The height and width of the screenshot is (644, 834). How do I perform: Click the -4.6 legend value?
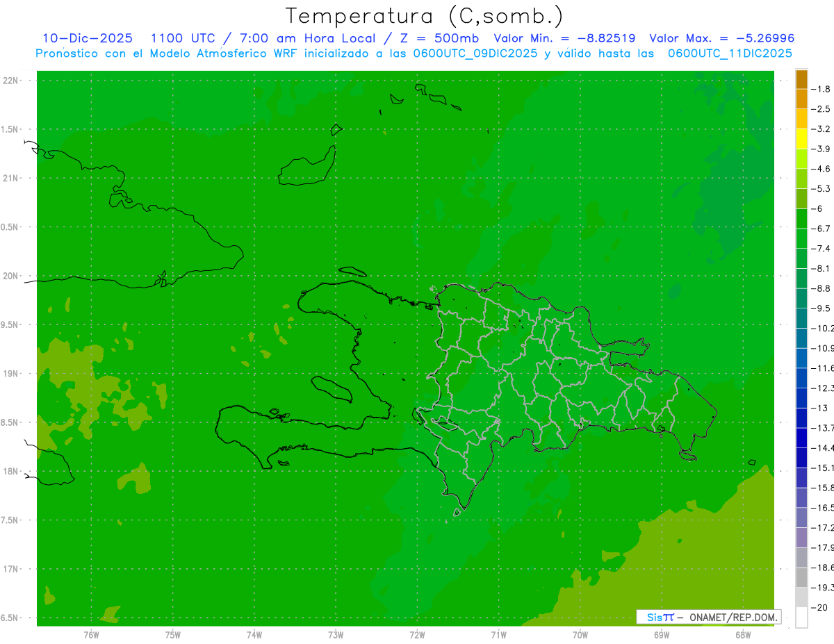(x=821, y=169)
